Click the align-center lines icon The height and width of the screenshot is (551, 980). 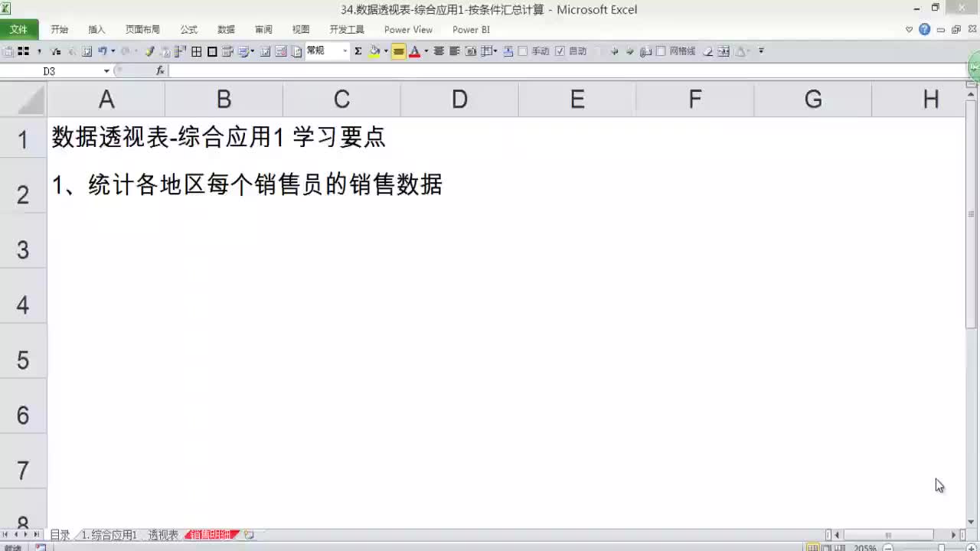439,51
